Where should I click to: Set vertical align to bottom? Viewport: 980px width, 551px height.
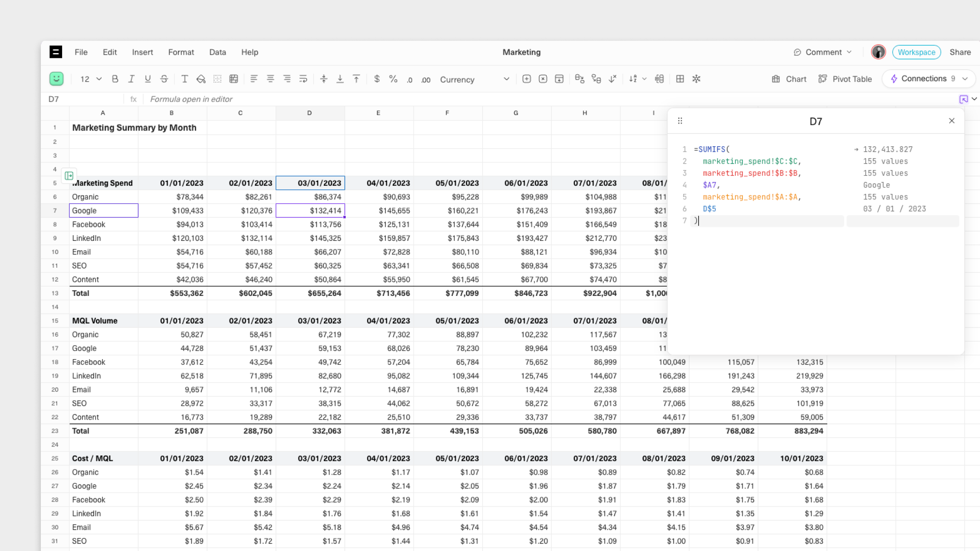pyautogui.click(x=340, y=79)
